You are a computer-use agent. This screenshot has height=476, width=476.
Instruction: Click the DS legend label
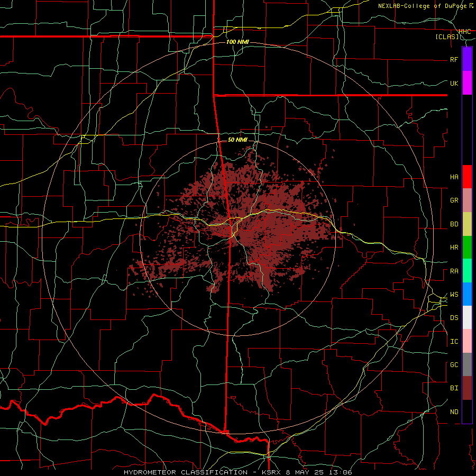tap(454, 318)
